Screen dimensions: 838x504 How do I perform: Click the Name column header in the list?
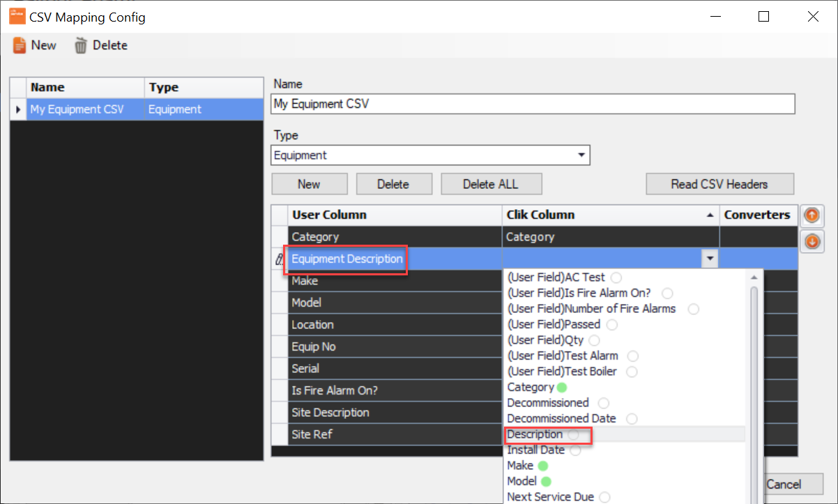pos(85,87)
